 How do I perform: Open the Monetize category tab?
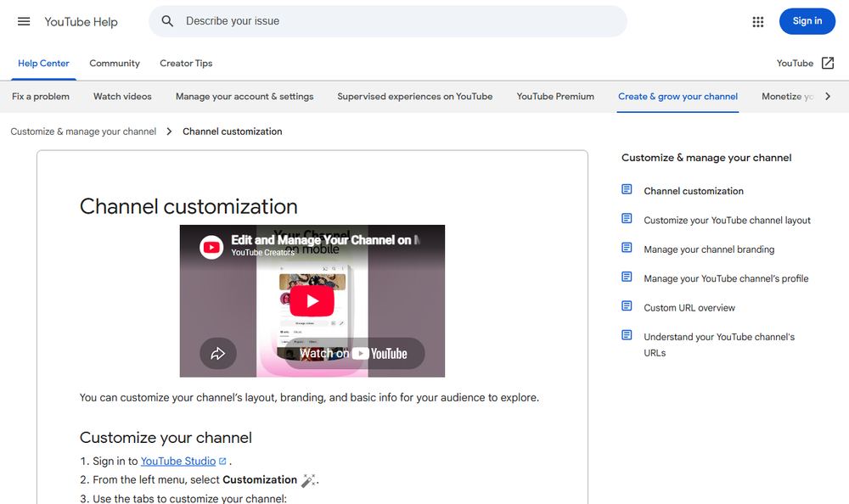(x=787, y=97)
